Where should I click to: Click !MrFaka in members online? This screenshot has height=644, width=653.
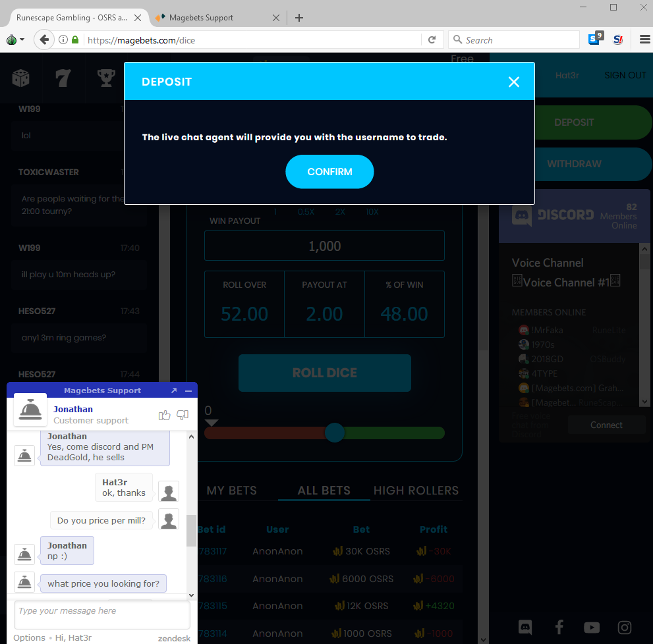(547, 330)
